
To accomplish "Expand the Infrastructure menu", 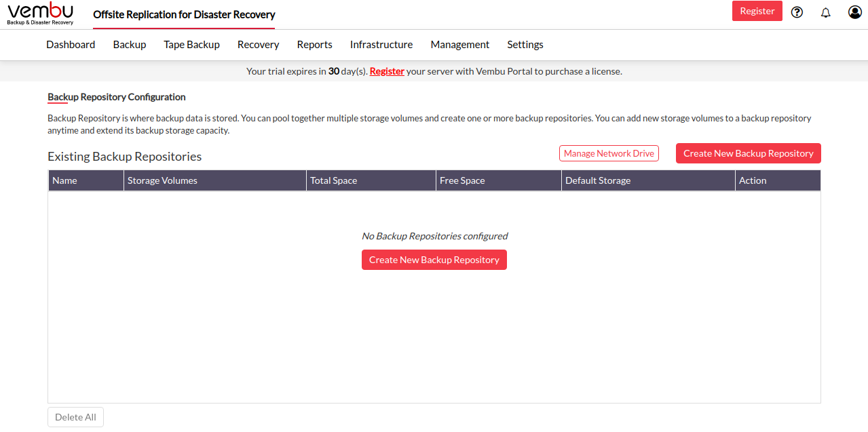I will [381, 45].
